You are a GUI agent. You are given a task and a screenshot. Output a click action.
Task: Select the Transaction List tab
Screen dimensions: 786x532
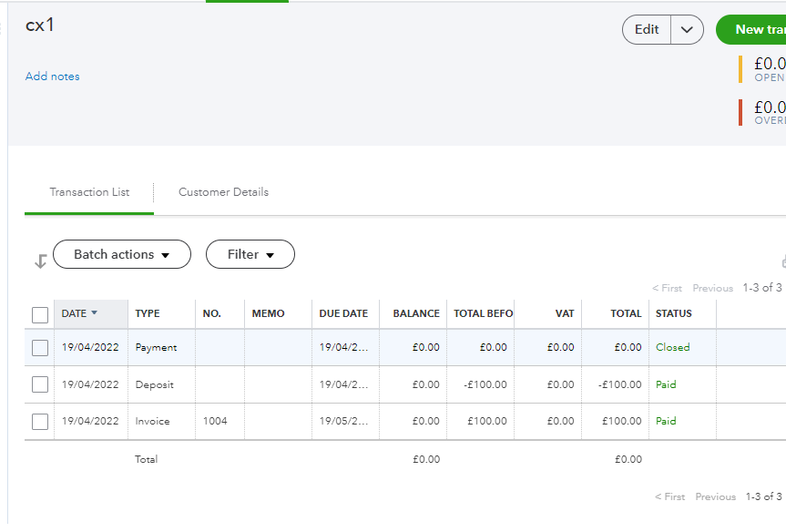[x=89, y=192]
